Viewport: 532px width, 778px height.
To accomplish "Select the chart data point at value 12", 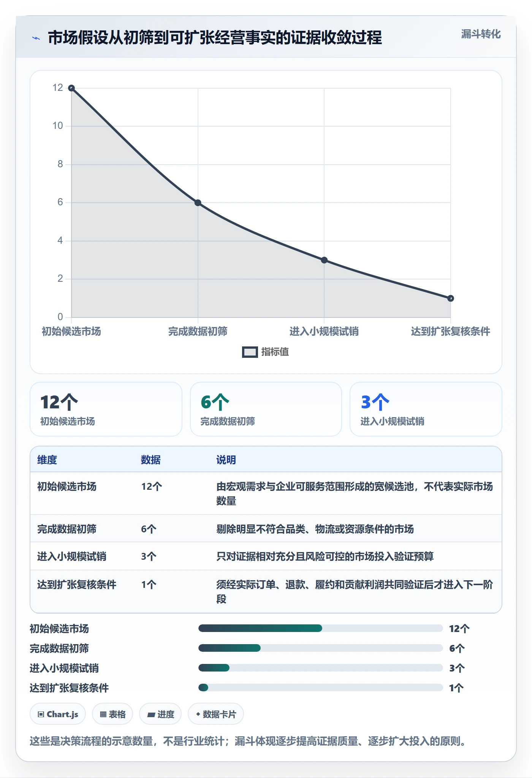I will [71, 88].
